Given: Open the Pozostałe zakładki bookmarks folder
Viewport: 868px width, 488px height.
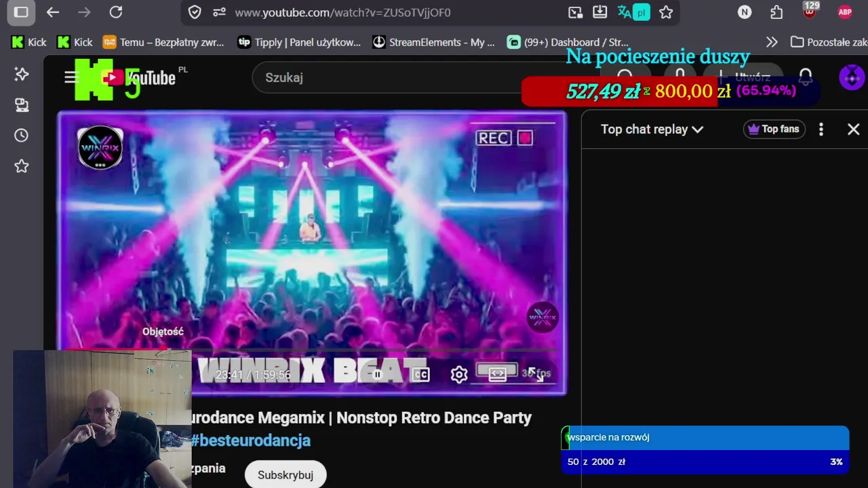Looking at the screenshot, I should pos(829,42).
